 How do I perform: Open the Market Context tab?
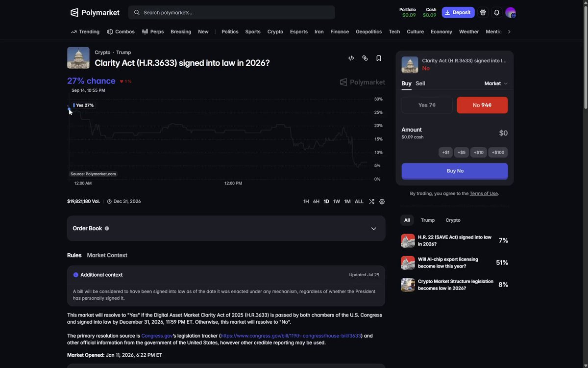pyautogui.click(x=107, y=255)
